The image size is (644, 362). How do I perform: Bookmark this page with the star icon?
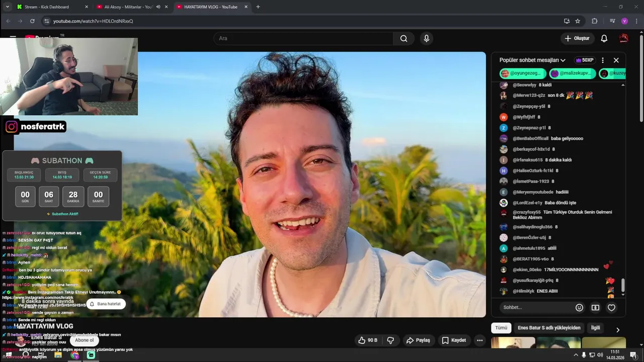[x=578, y=21]
